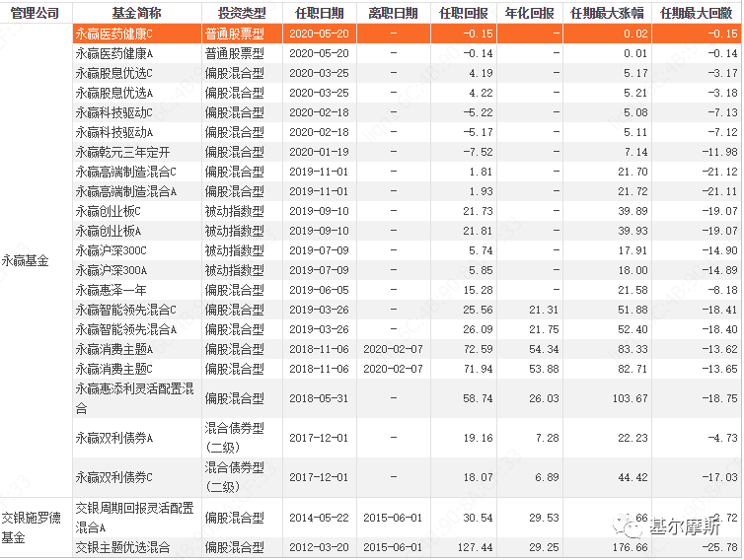
Task: Open the 永赢科技驱动A fund
Action: click(114, 132)
